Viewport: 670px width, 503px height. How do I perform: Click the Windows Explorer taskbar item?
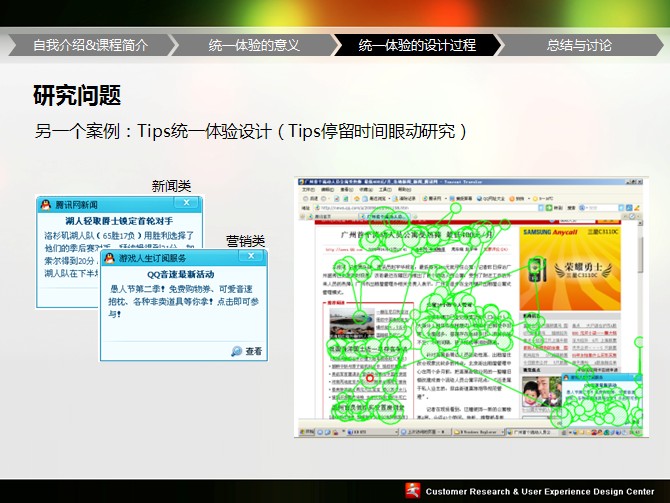tap(478, 432)
